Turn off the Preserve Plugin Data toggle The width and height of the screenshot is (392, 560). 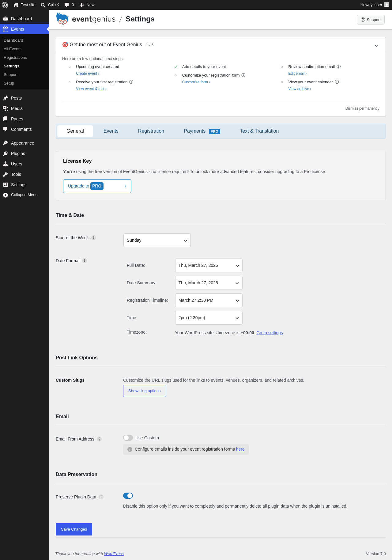click(128, 496)
